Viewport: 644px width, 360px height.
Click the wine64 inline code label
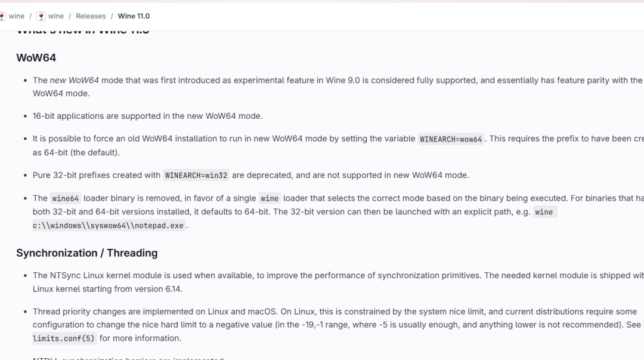point(66,199)
